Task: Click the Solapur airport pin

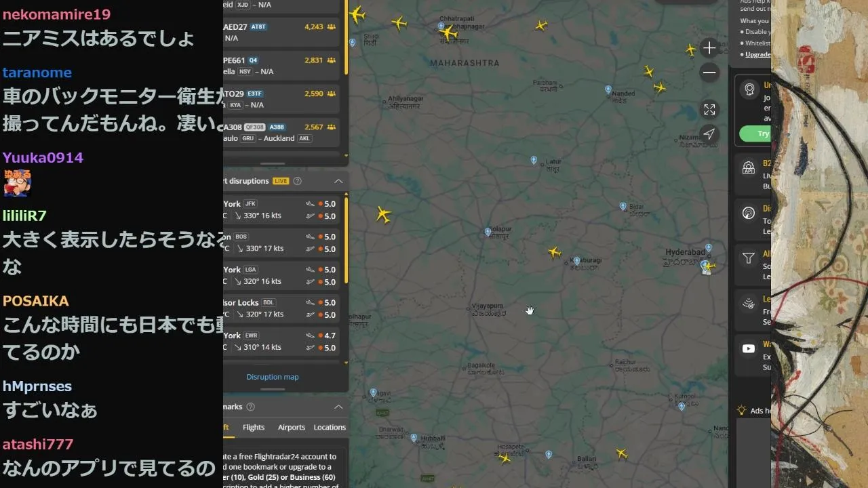Action: pos(488,232)
